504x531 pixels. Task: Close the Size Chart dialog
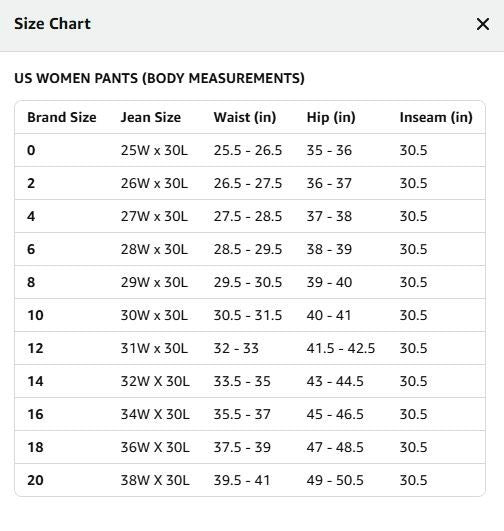click(483, 24)
